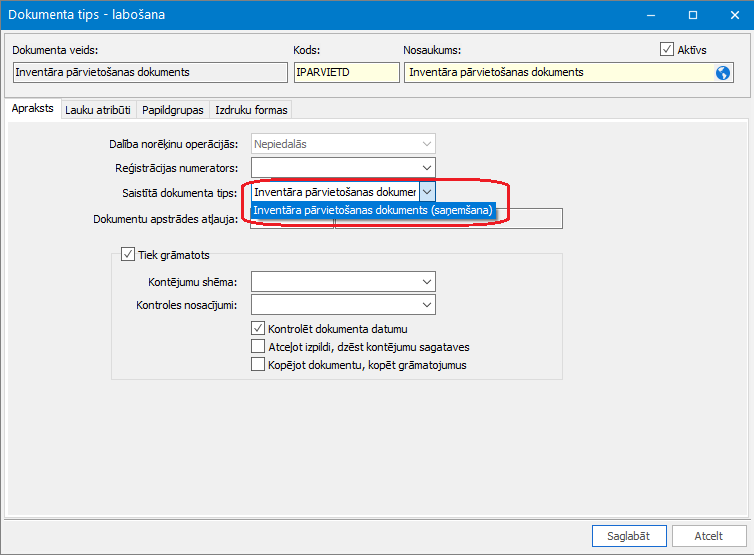Click the Kods input field
Image resolution: width=754 pixels, height=555 pixels.
coord(345,72)
